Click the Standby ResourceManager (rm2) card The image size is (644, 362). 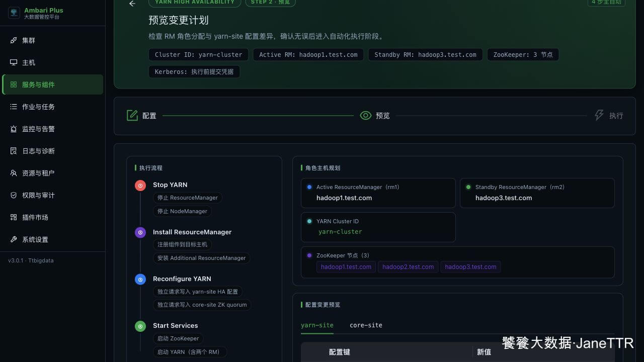[537, 193]
